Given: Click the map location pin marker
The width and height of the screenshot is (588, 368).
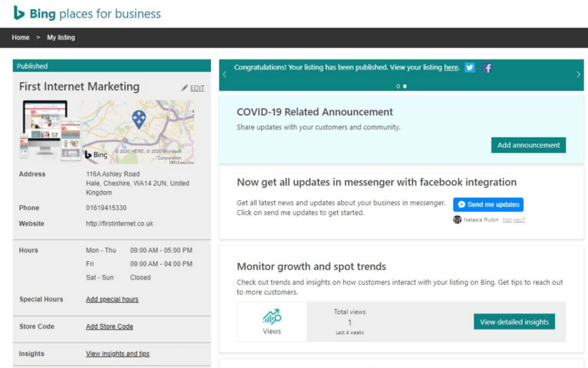Looking at the screenshot, I should [139, 119].
